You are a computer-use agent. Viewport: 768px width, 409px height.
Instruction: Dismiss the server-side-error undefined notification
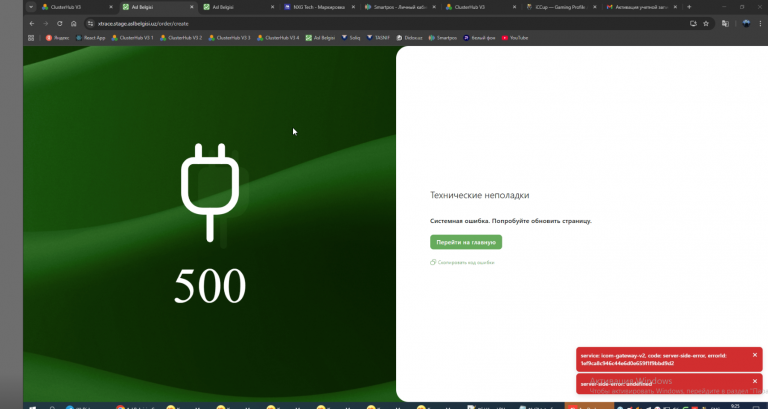coord(755,381)
